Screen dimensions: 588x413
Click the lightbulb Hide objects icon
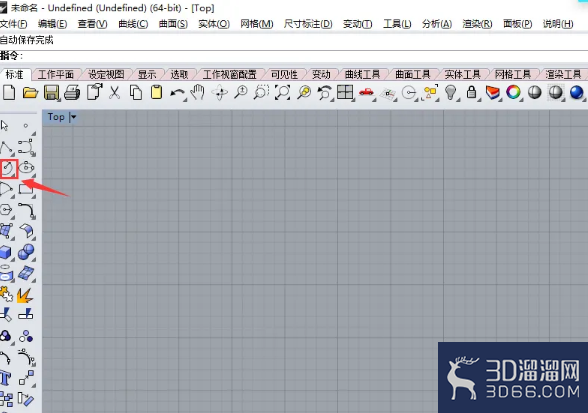[451, 92]
